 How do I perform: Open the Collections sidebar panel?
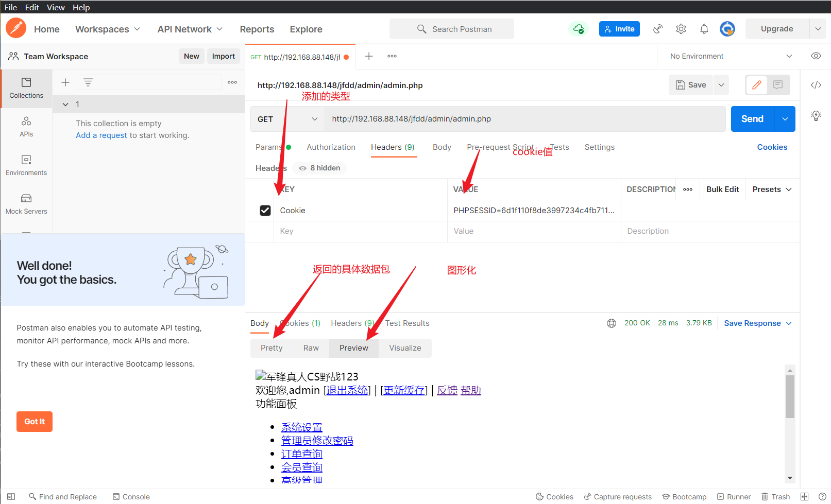pyautogui.click(x=26, y=89)
